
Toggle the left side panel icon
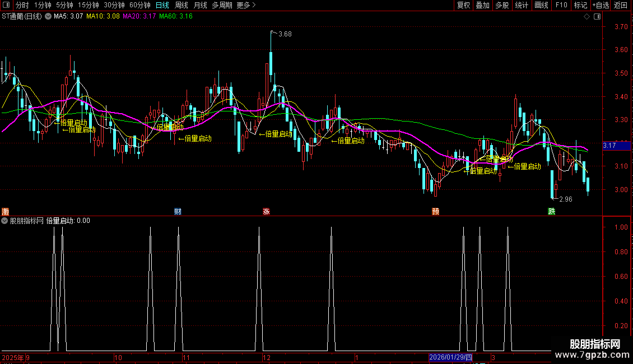point(6,5)
